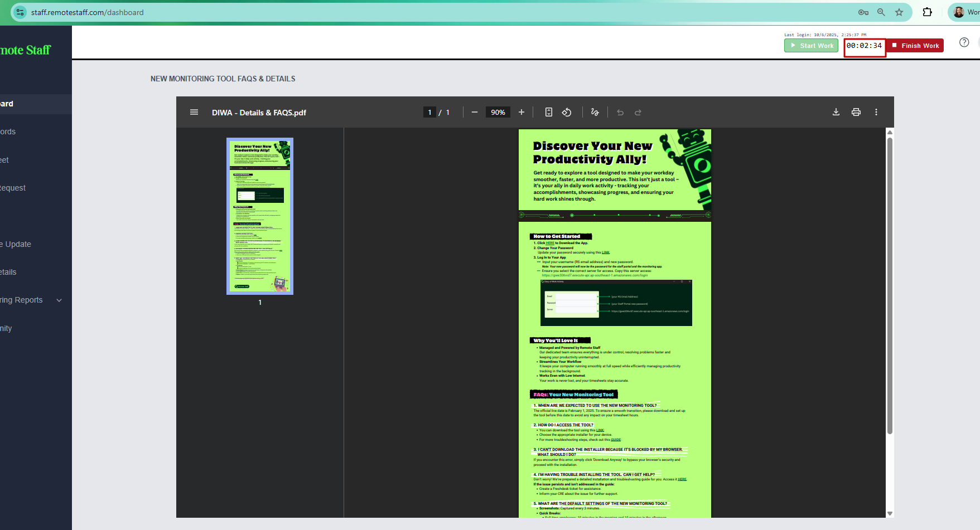Viewport: 980px width, 530px height.
Task: Open the browser extensions puzzle icon
Action: pos(928,12)
